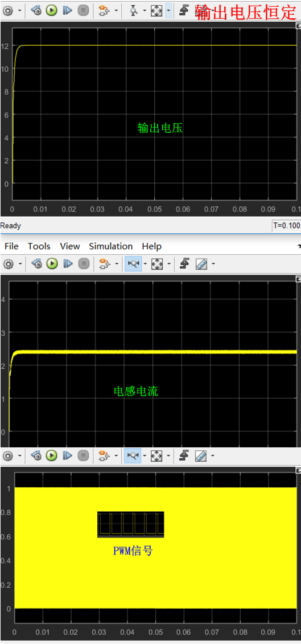
Task: Expand signal selector dropdown in PWM signal scope
Action: tap(116, 455)
